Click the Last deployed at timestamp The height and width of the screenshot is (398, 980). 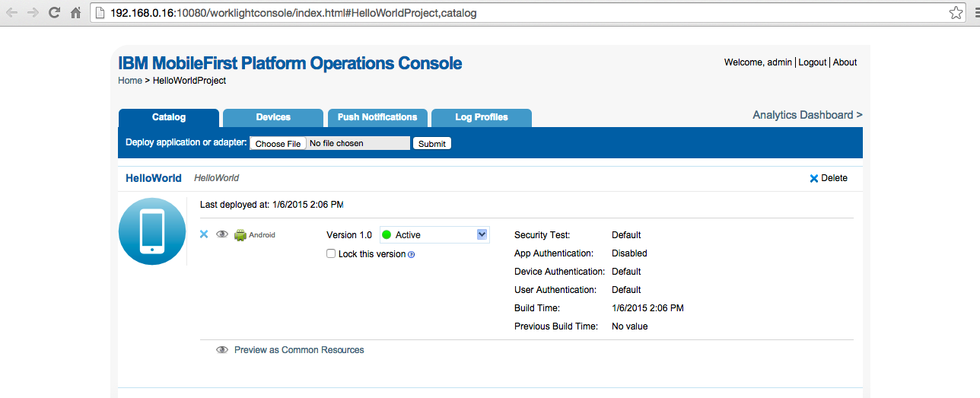pos(272,205)
